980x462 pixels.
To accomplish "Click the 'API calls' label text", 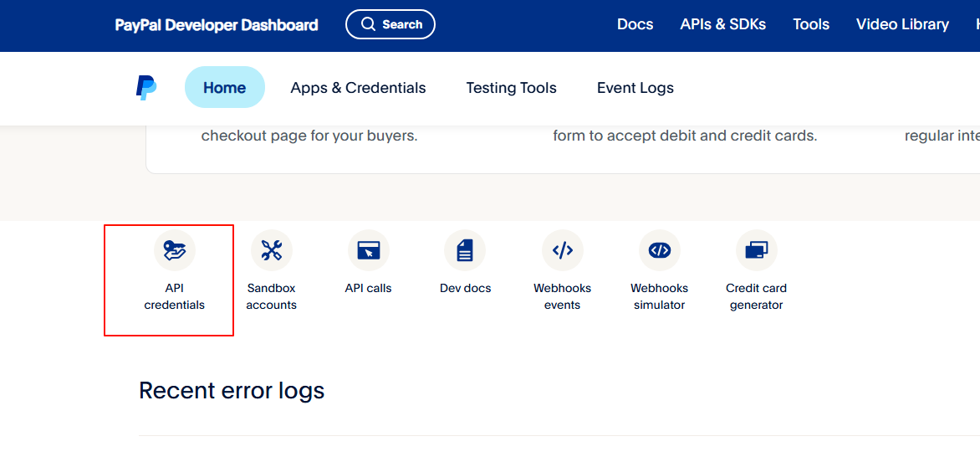I will pyautogui.click(x=368, y=288).
